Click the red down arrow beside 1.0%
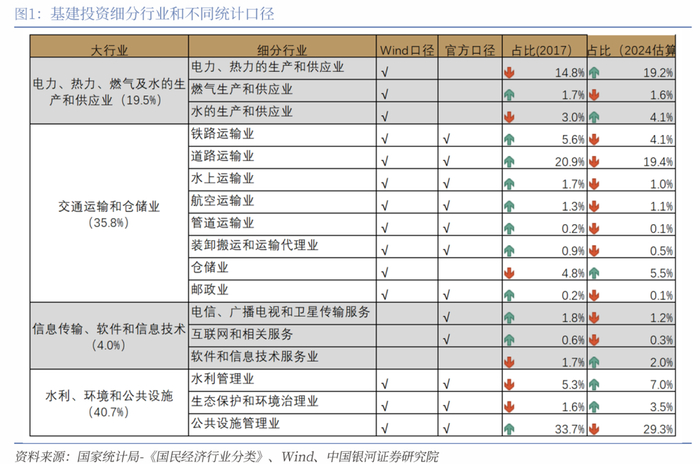Screen dimensions: 700x464 [594, 184]
